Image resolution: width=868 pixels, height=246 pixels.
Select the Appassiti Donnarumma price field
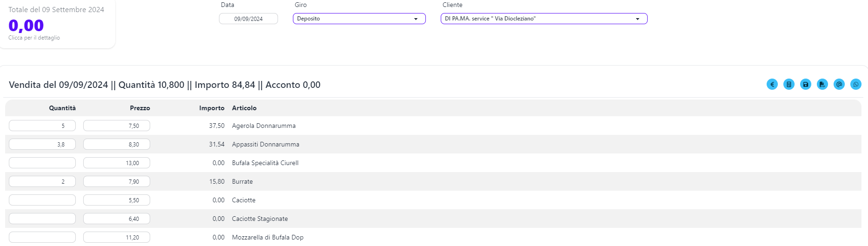[x=116, y=144]
